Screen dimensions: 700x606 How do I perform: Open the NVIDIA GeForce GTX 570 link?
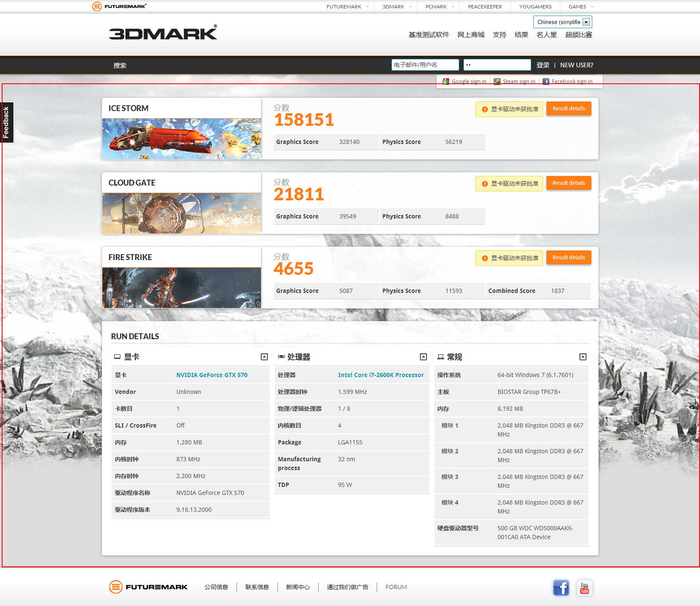212,375
